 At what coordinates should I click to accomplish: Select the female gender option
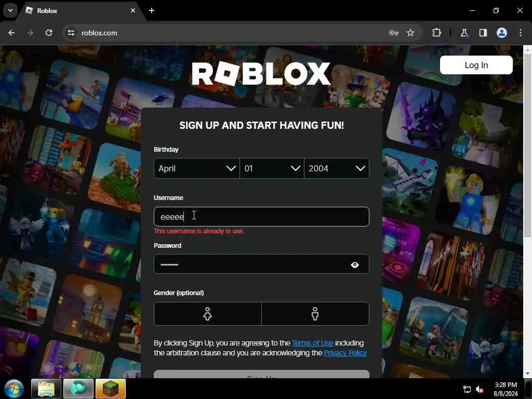[x=208, y=314]
